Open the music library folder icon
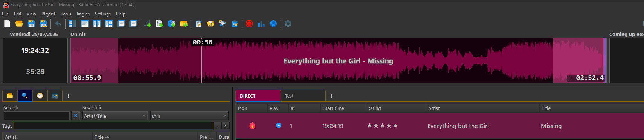644x140 pixels. point(211,24)
